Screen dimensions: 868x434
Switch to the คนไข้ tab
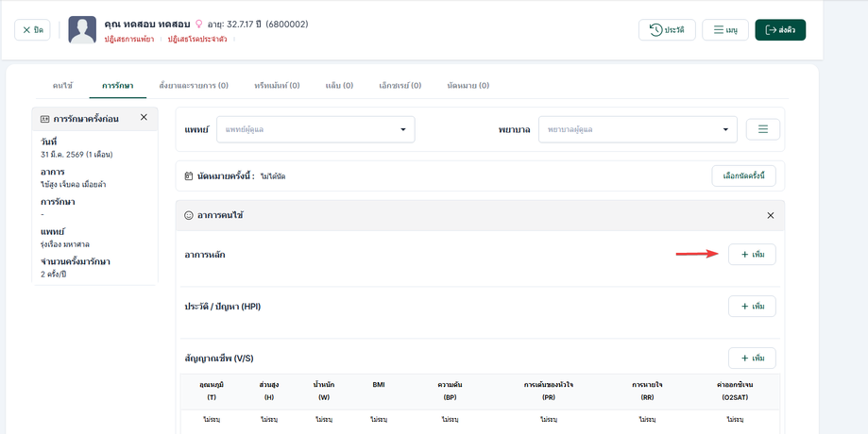click(x=62, y=86)
